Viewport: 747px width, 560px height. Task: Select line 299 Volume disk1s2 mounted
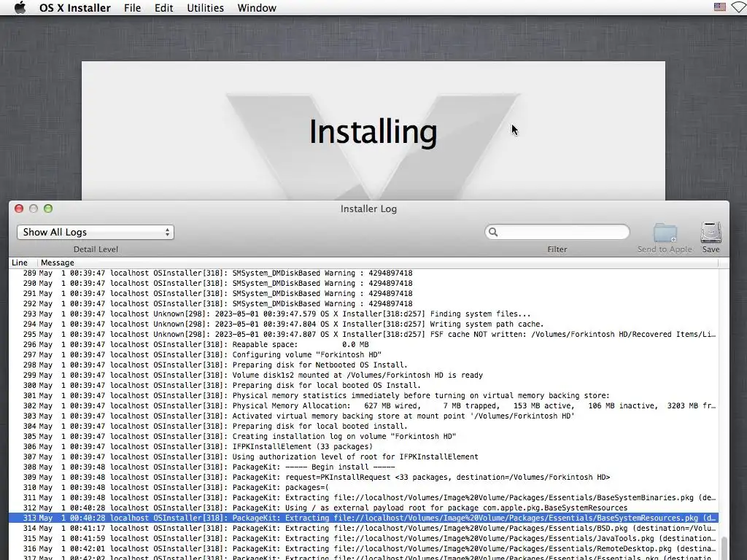click(x=363, y=376)
